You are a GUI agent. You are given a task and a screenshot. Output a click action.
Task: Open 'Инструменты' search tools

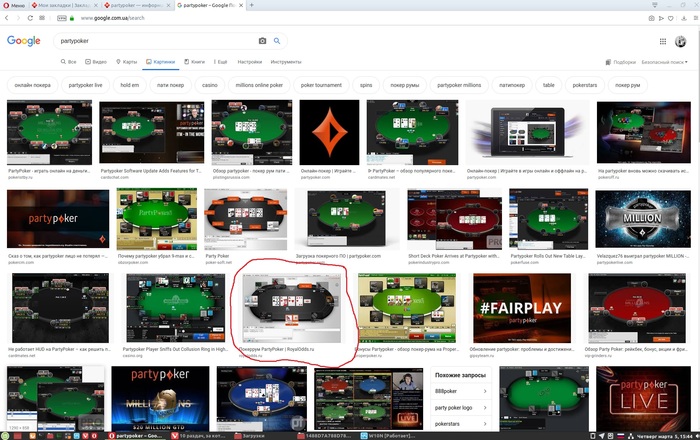286,62
